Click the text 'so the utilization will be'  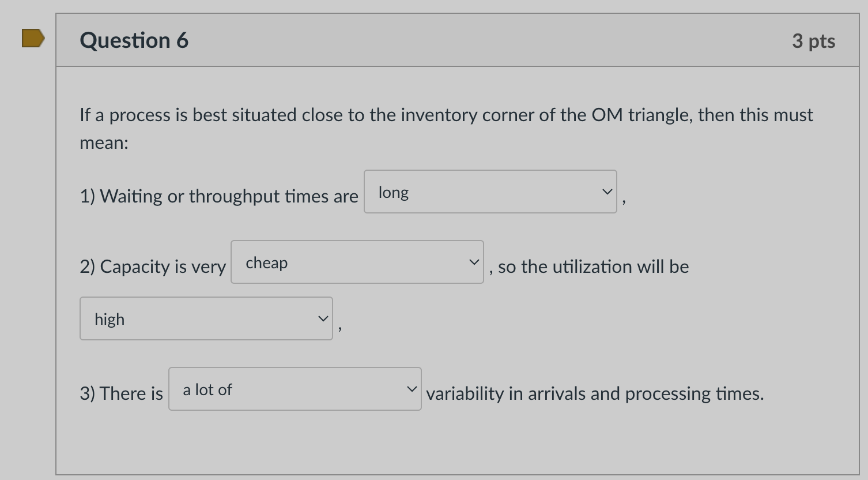point(589,267)
